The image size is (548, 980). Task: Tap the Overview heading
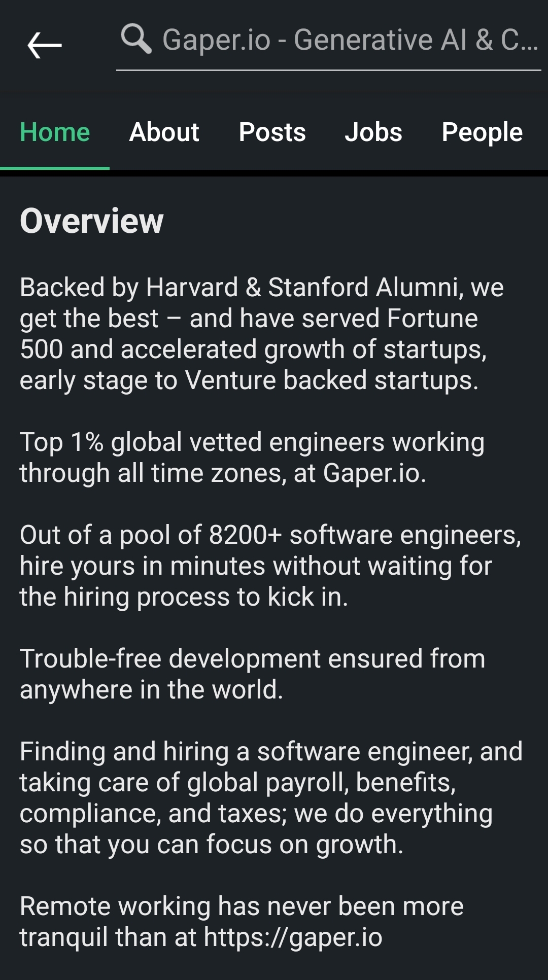pos(92,221)
